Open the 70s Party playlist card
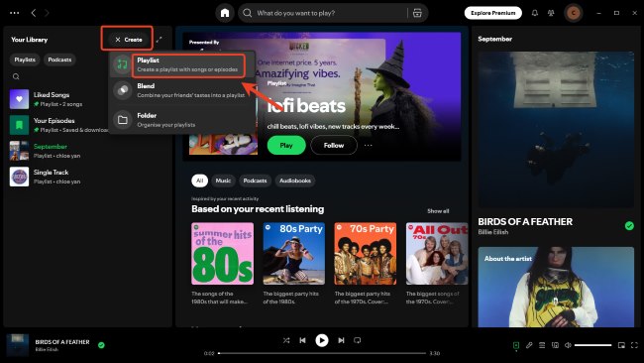Image resolution: width=644 pixels, height=363 pixels. tap(366, 263)
